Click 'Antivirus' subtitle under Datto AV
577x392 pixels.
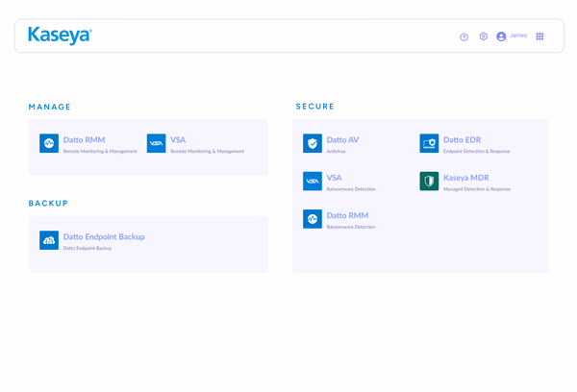coord(336,151)
